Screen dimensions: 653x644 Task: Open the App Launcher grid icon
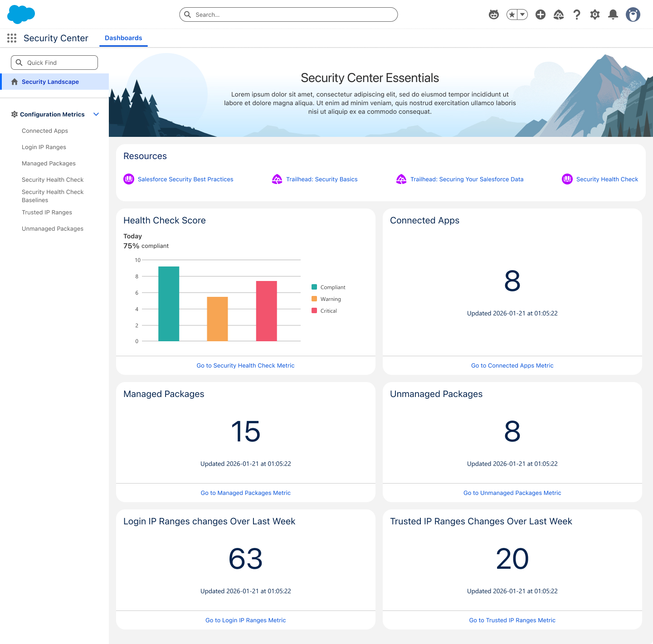pyautogui.click(x=12, y=38)
